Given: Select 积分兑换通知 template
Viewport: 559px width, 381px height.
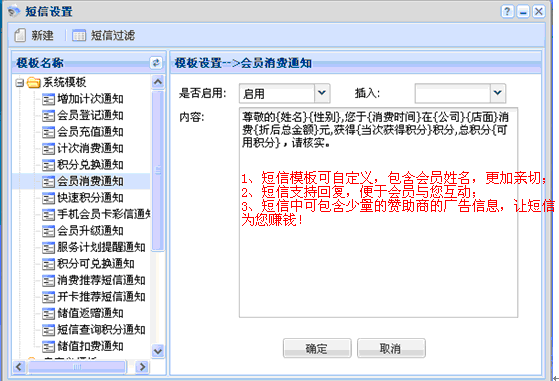Looking at the screenshot, I should [x=90, y=164].
